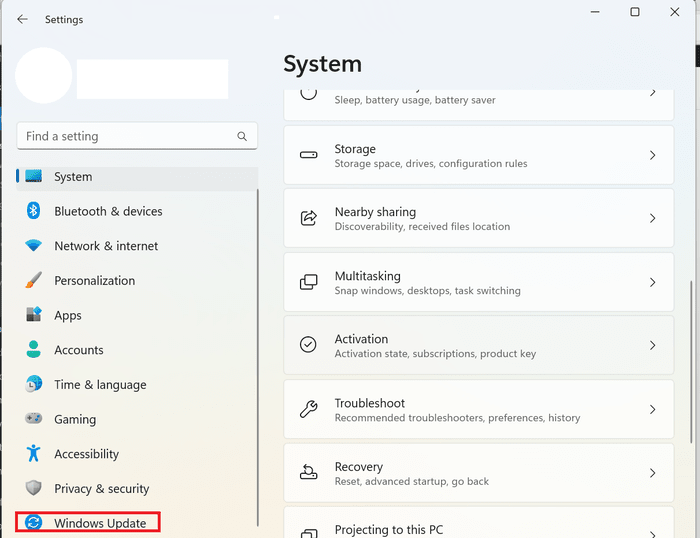Click the back arrow icon

[22, 19]
